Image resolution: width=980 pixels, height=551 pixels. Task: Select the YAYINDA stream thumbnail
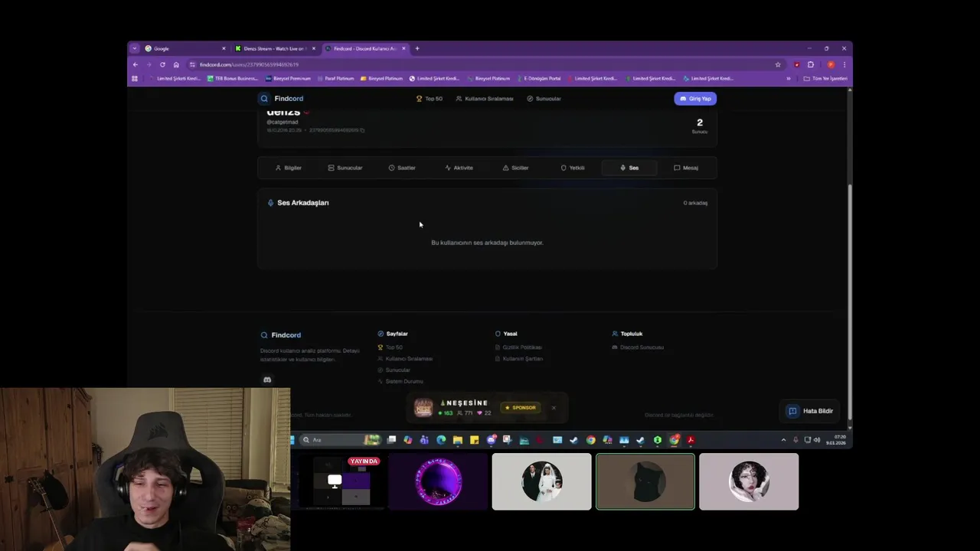pyautogui.click(x=339, y=481)
